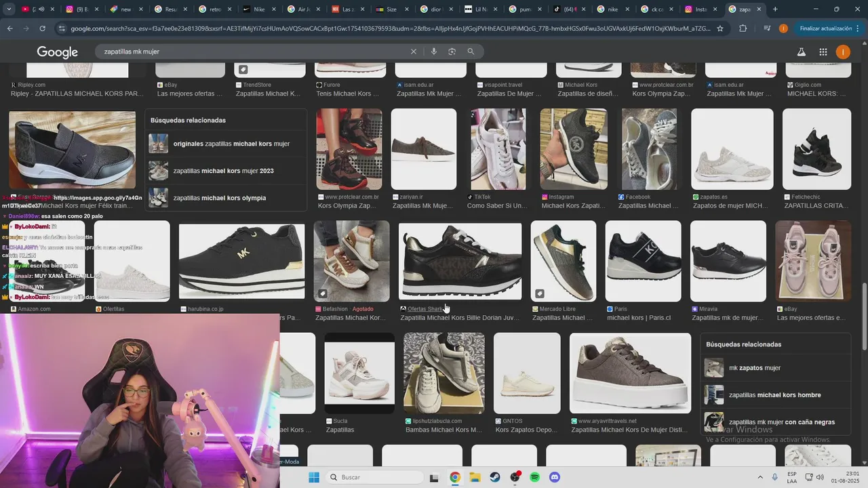
Task: Open the Ofertas Shark Billie Dorian sneaker image
Action: pos(460,261)
